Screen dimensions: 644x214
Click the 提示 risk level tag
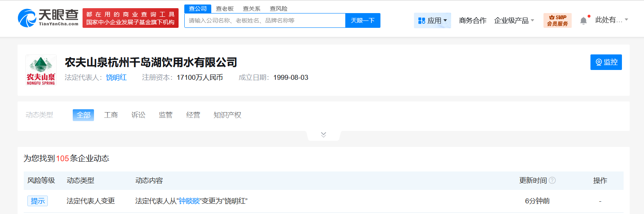tap(38, 201)
